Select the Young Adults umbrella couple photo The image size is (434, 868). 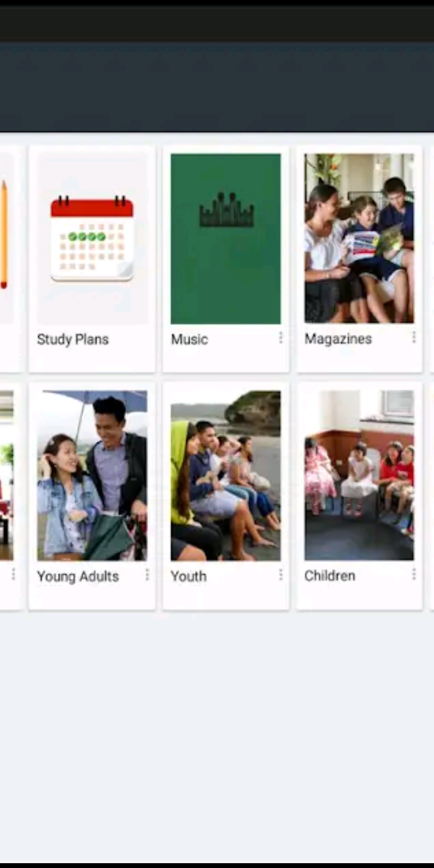[x=92, y=475]
